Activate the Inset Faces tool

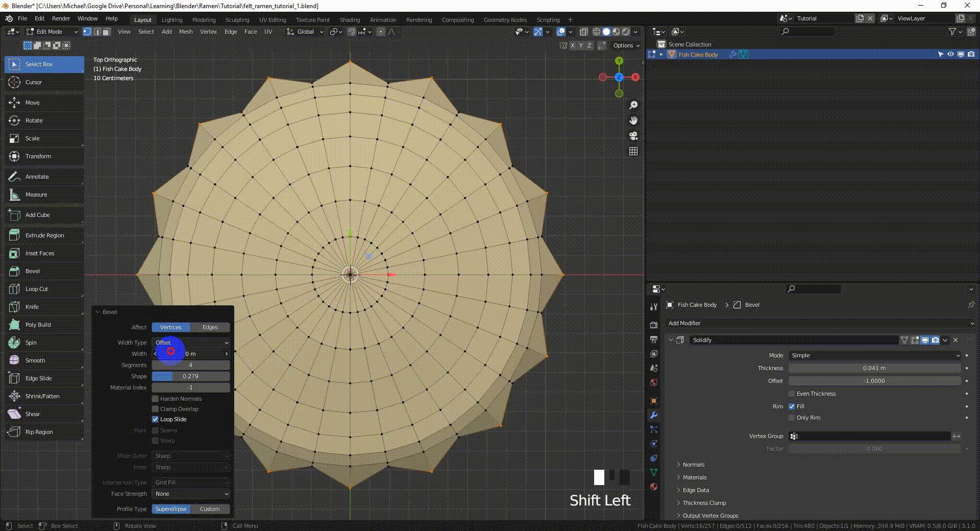click(39, 253)
